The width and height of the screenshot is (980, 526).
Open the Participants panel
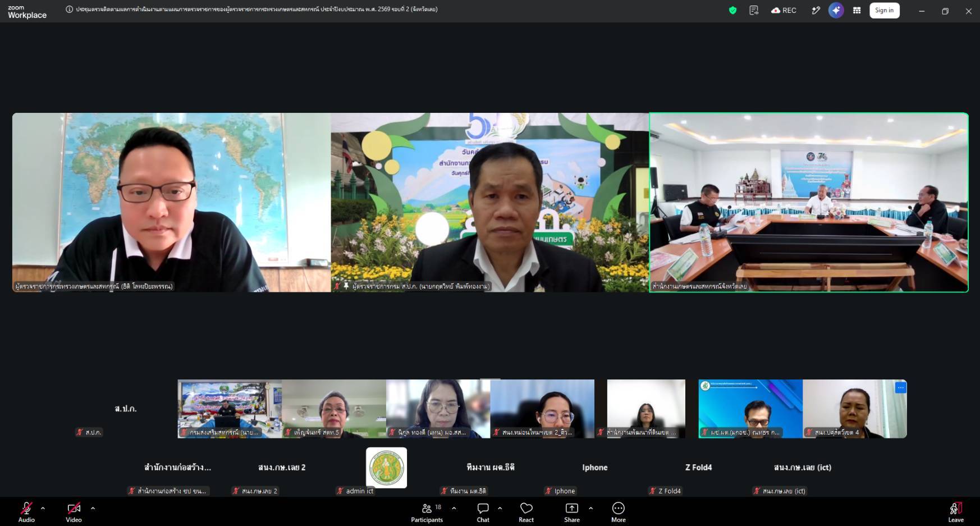(427, 512)
